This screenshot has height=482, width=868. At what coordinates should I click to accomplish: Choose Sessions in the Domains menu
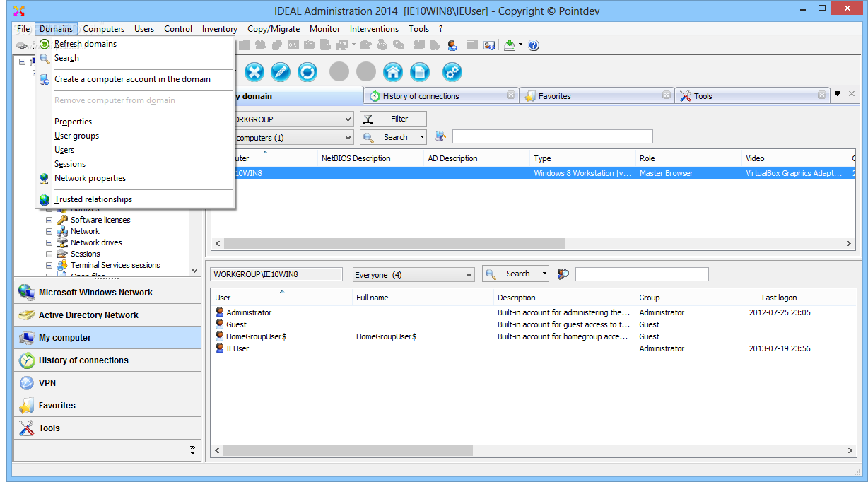coord(70,164)
